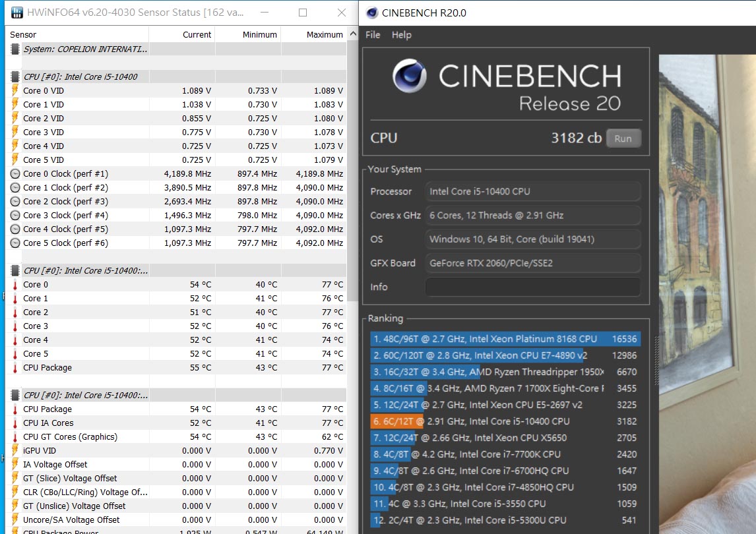This screenshot has width=756, height=534.
Task: Select the Processor field Intel Core i5-10400 CPU
Action: click(x=533, y=191)
